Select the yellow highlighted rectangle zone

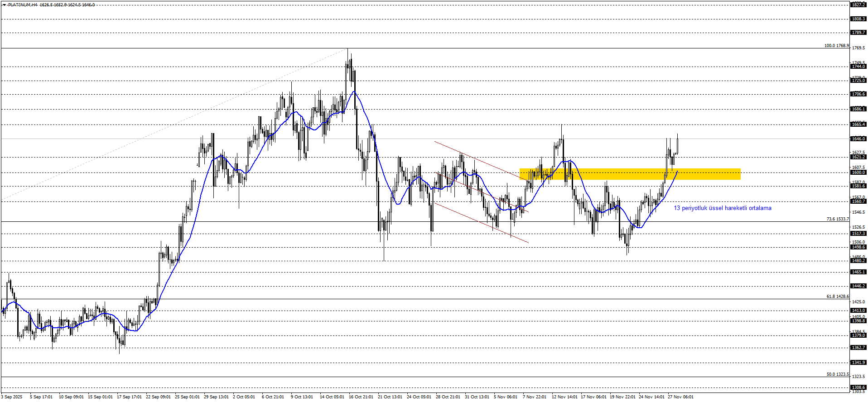(630, 174)
